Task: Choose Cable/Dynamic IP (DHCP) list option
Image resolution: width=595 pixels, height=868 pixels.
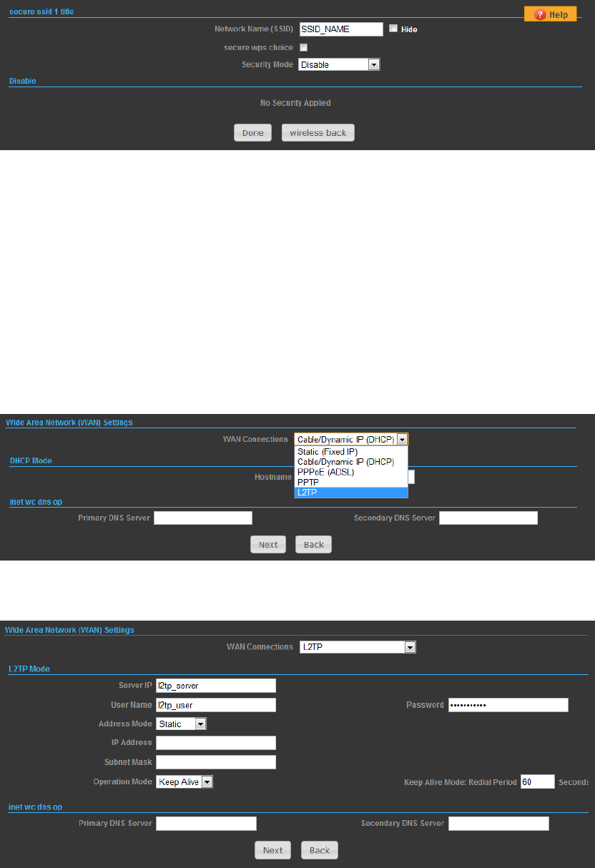Action: tap(351, 462)
